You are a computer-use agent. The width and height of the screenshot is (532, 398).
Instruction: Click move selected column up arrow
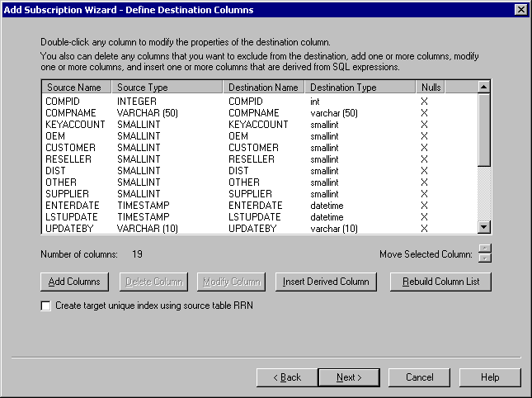click(485, 249)
